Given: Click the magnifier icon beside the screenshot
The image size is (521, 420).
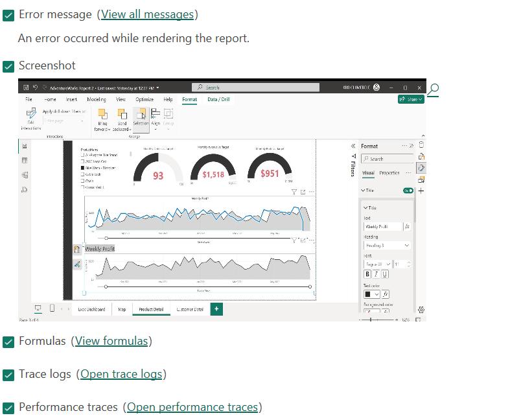Looking at the screenshot, I should coord(433,90).
